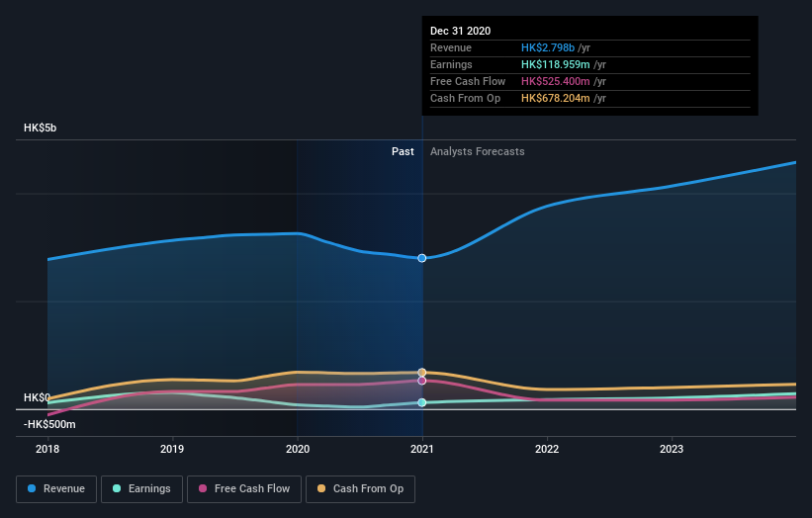
Task: Click the -HK$500m y-axis label
Action: pos(49,424)
